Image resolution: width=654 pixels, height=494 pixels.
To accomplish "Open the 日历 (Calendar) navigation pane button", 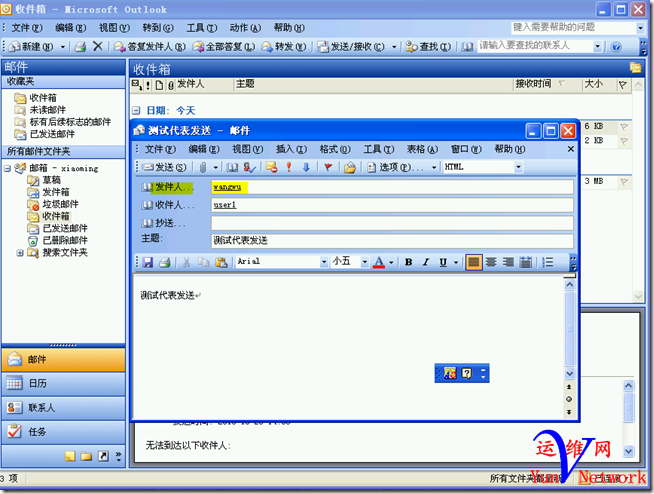I will click(63, 384).
